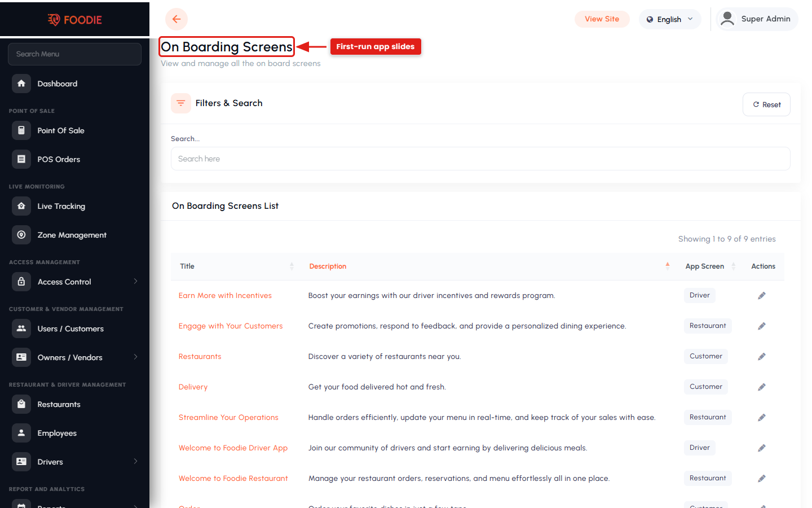The height and width of the screenshot is (508, 812).
Task: Click edit pencil for 'Delivery' row
Action: click(762, 387)
